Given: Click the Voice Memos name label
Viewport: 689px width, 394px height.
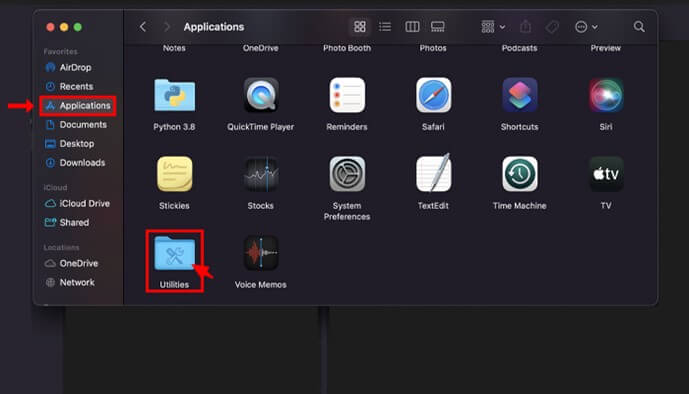Looking at the screenshot, I should point(261,285).
